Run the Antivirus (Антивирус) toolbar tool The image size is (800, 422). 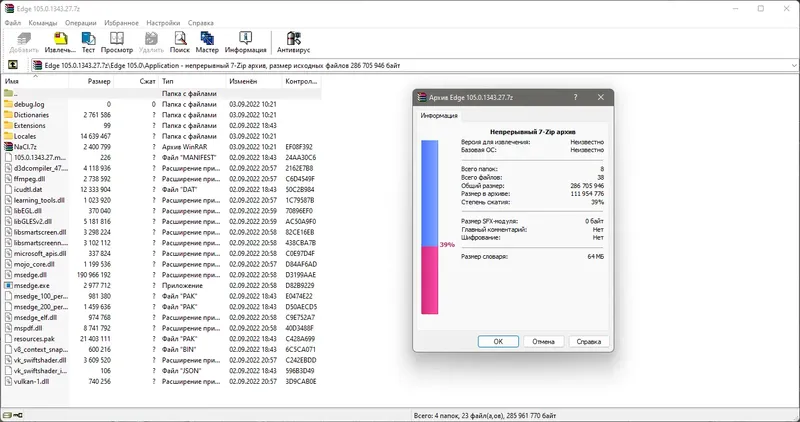[x=293, y=42]
